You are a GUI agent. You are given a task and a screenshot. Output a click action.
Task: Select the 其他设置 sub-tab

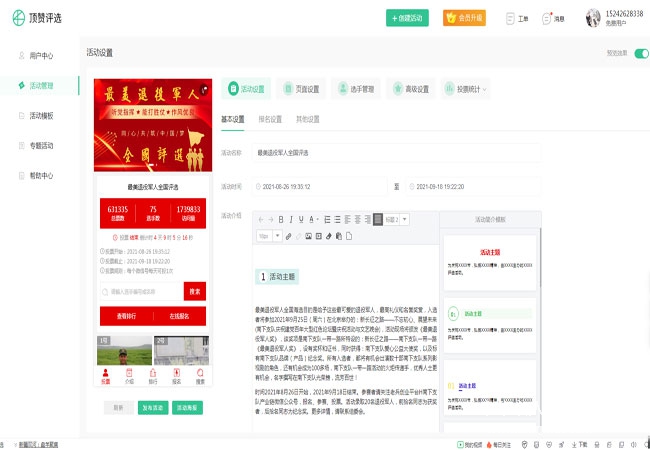[x=308, y=119]
